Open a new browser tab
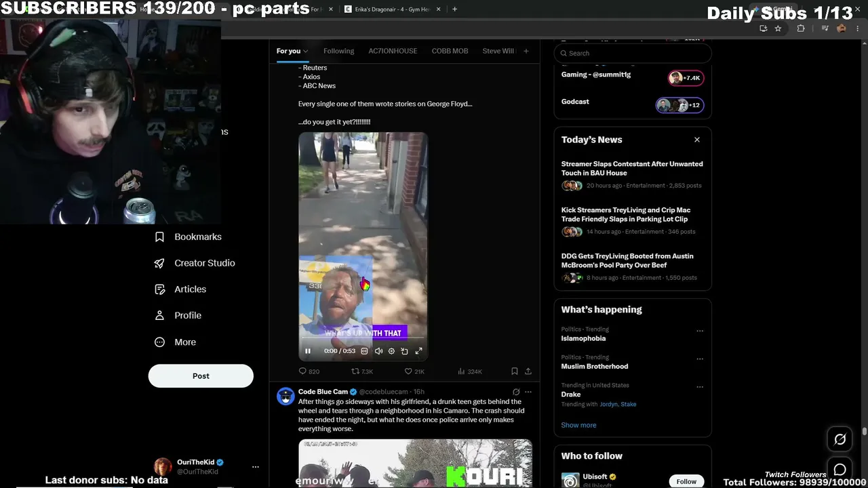 (x=454, y=9)
